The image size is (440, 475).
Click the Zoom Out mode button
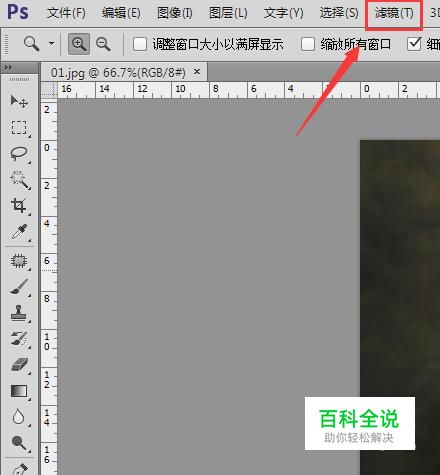pyautogui.click(x=103, y=44)
